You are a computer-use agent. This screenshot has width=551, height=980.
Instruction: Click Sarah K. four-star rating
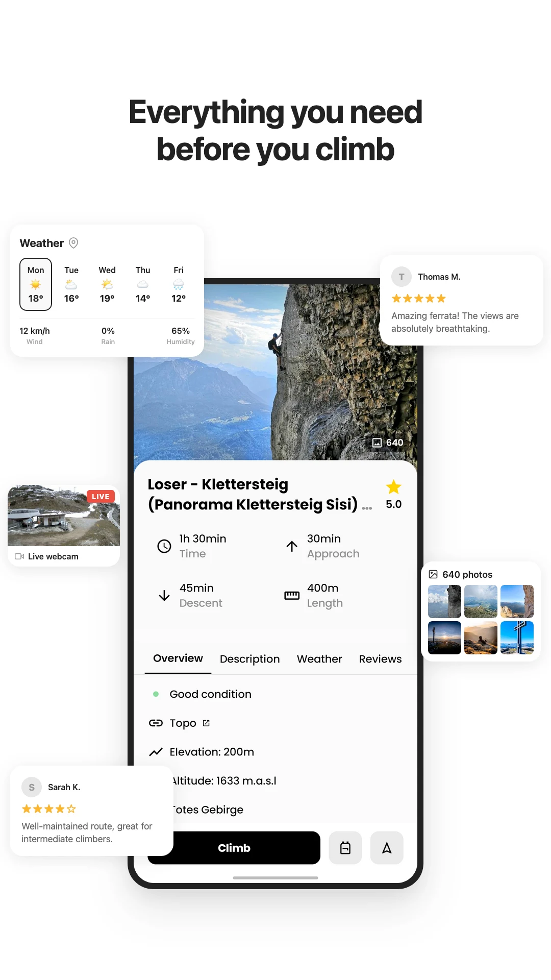pyautogui.click(x=49, y=809)
